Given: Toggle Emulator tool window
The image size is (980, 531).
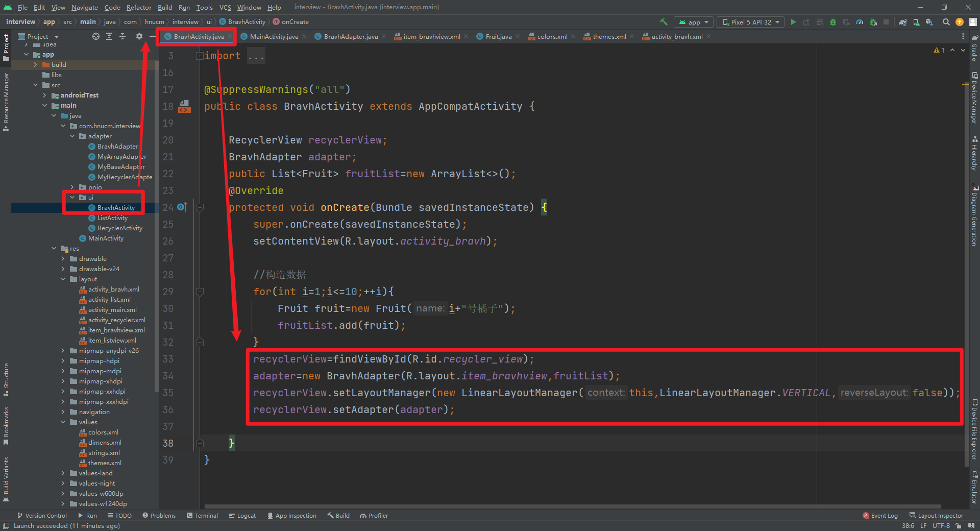Looking at the screenshot, I should point(974,488).
